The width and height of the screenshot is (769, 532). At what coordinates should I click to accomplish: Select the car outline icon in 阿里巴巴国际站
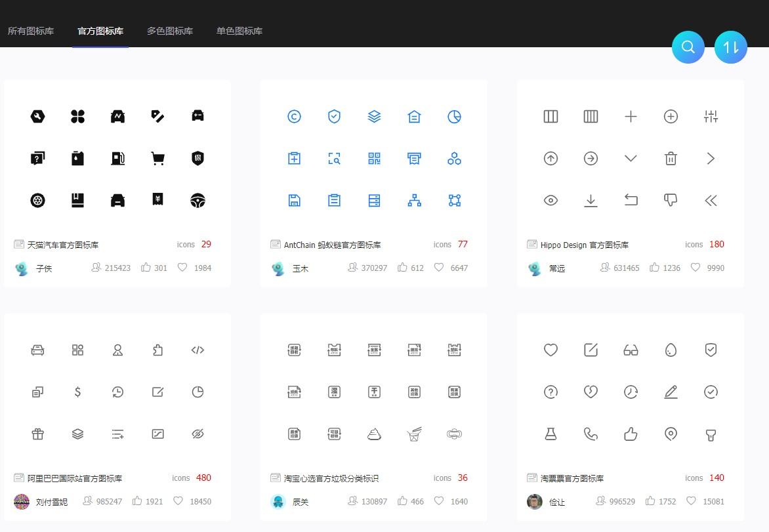tap(38, 350)
